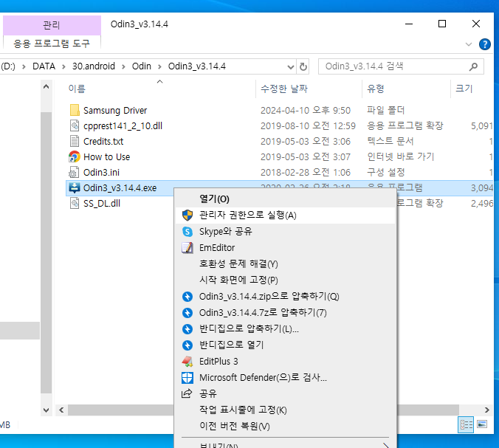Click the 구성 설정 type cell

click(386, 172)
